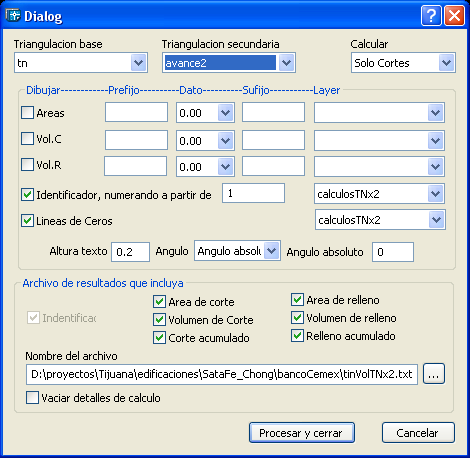Enable the Vol.C checkbox
470x458 pixels.
(27, 139)
